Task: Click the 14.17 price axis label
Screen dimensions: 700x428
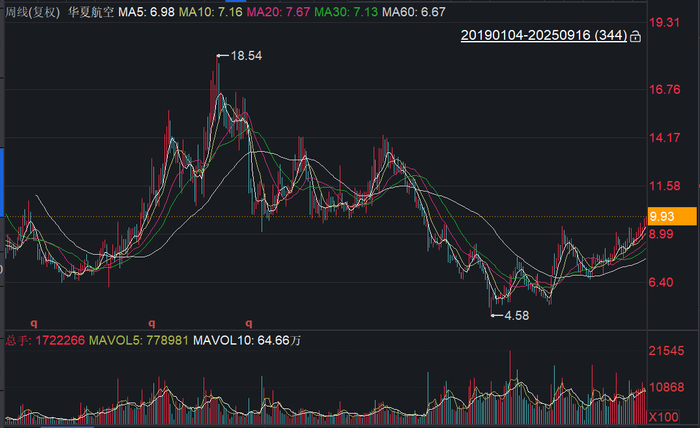Action: click(x=664, y=137)
